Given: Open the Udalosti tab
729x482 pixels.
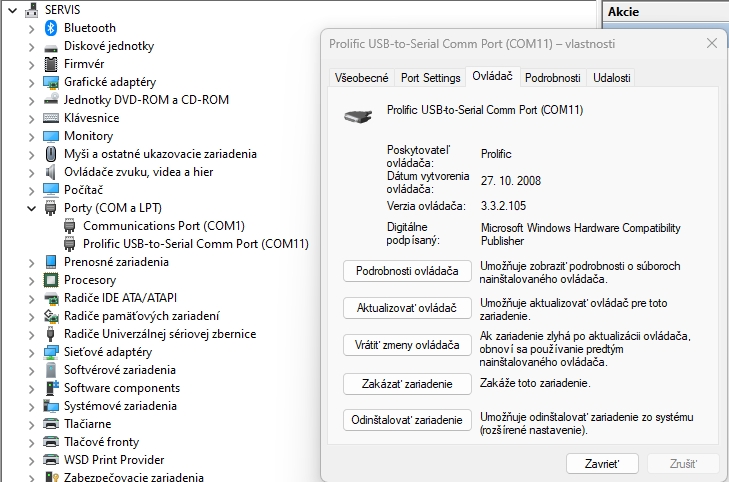Looking at the screenshot, I should pos(611,78).
